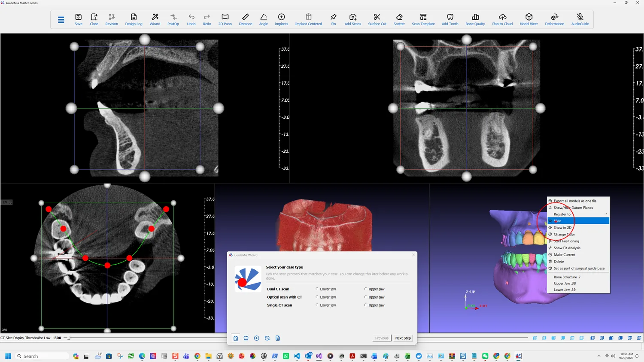644x362 pixels.
Task: Choose Change Color in the context menu
Action: pyautogui.click(x=578, y=235)
